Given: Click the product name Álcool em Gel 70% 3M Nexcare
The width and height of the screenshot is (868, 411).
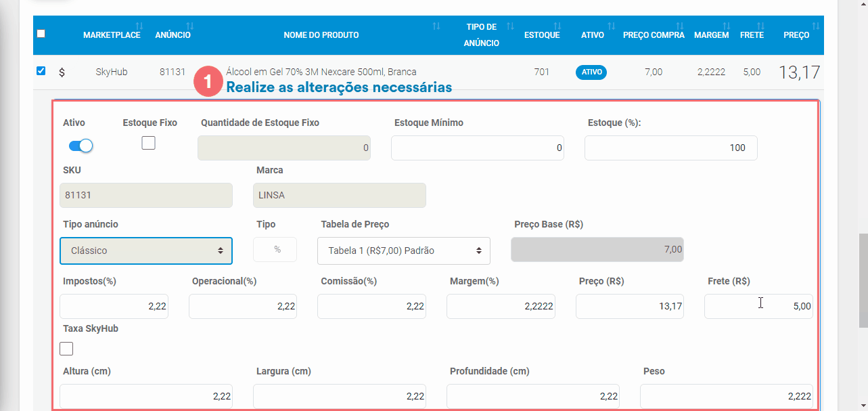Looking at the screenshot, I should tap(321, 72).
